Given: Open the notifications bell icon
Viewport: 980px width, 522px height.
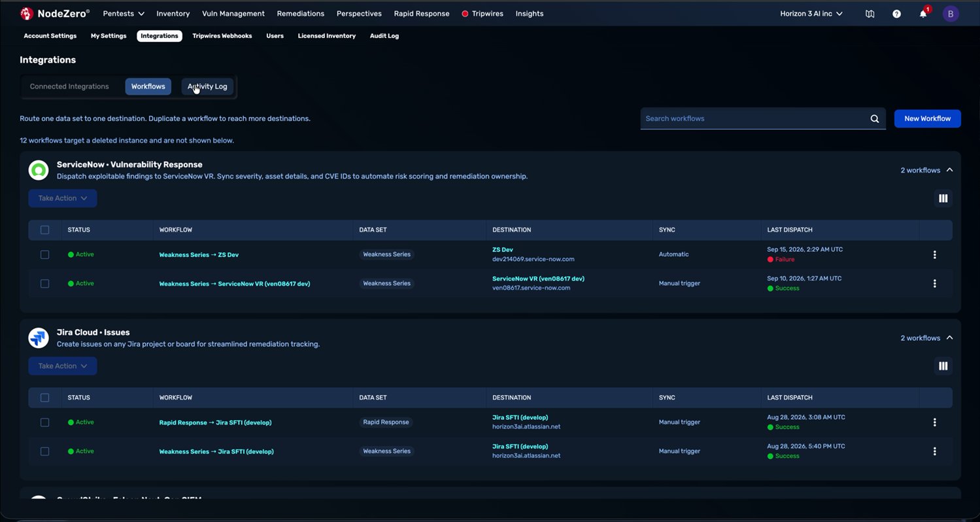Looking at the screenshot, I should click(923, 14).
